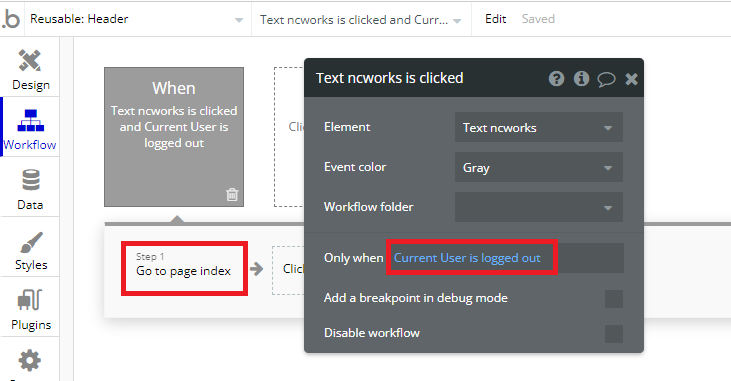Select the When Text ncworks event block
Image resolution: width=731 pixels, height=381 pixels.
[x=174, y=137]
